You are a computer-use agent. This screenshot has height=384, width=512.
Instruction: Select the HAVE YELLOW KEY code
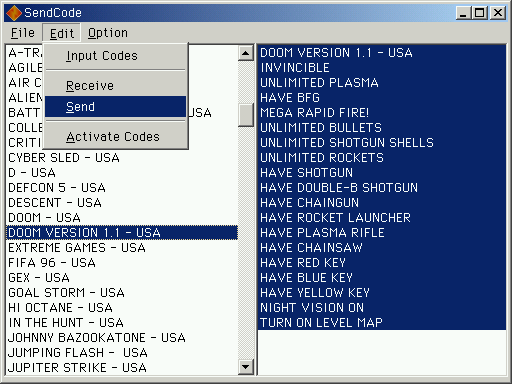pyautogui.click(x=382, y=293)
